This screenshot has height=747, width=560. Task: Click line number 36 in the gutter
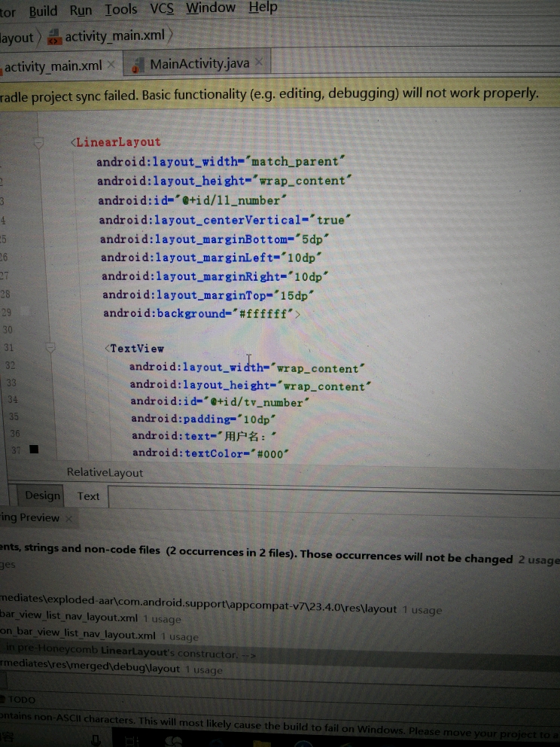pyautogui.click(x=15, y=433)
